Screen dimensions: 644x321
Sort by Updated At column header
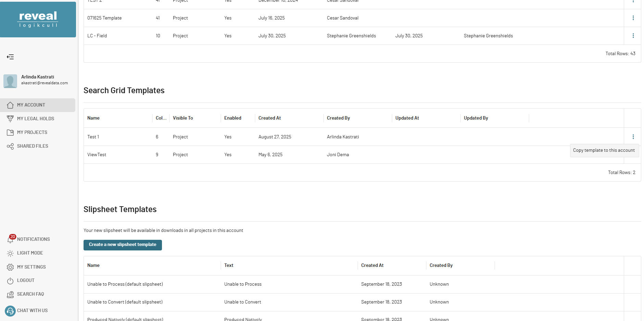point(407,118)
